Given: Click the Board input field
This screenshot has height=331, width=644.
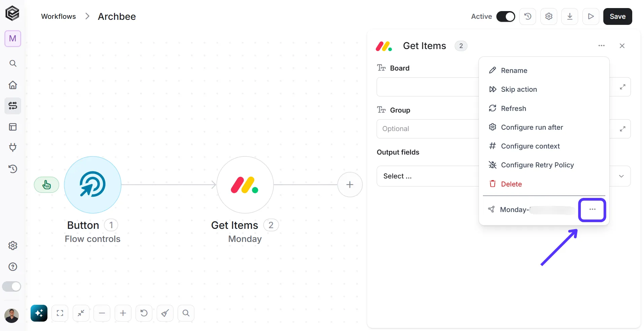Looking at the screenshot, I should [428, 87].
